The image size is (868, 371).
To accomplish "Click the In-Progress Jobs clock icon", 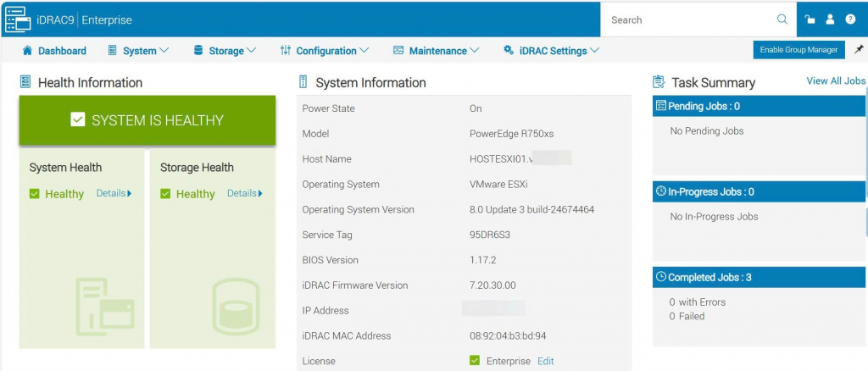I will point(661,192).
